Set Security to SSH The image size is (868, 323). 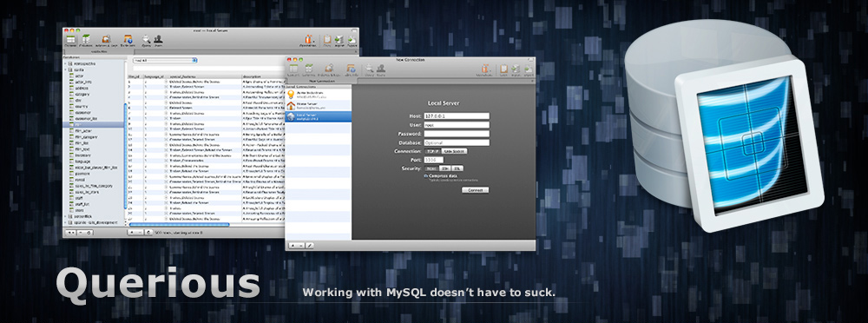(x=445, y=168)
